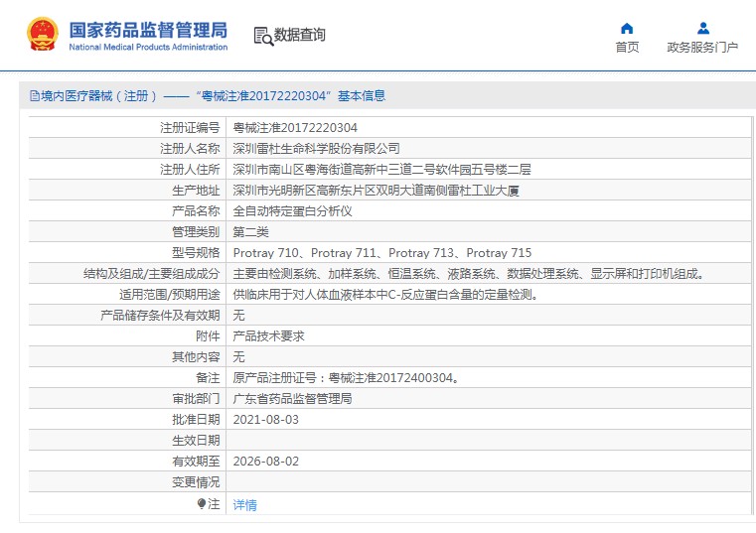The width and height of the screenshot is (756, 533).
Task: Click the 变更情况 label
Action: coord(197,482)
